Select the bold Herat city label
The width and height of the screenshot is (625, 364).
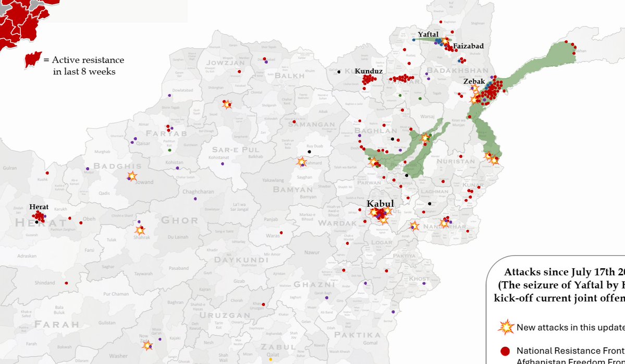(39, 207)
